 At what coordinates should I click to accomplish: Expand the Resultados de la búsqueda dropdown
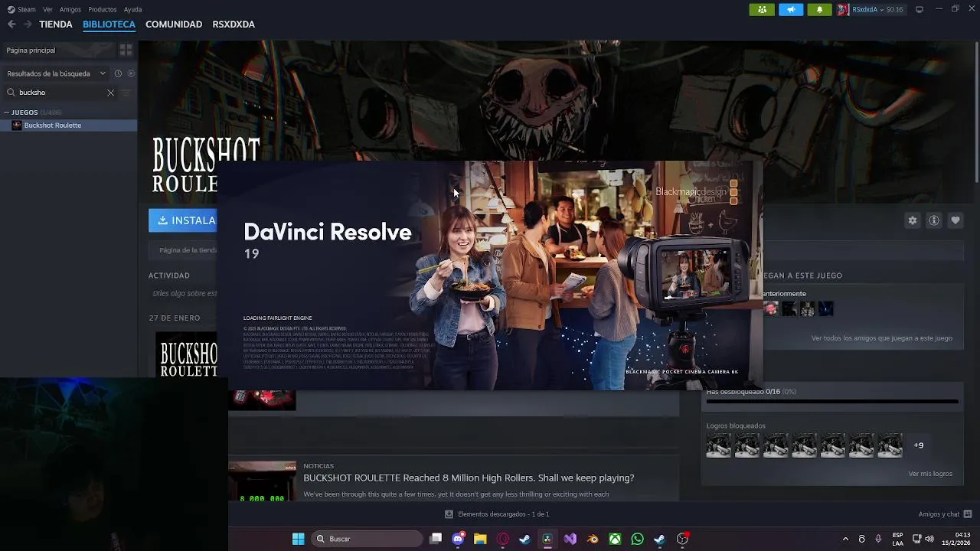[56, 73]
